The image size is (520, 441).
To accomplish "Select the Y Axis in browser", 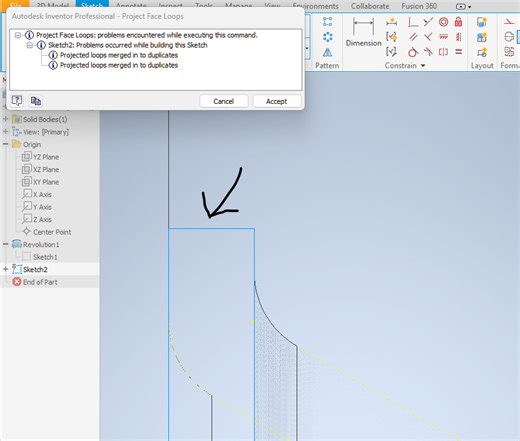I will (37, 207).
